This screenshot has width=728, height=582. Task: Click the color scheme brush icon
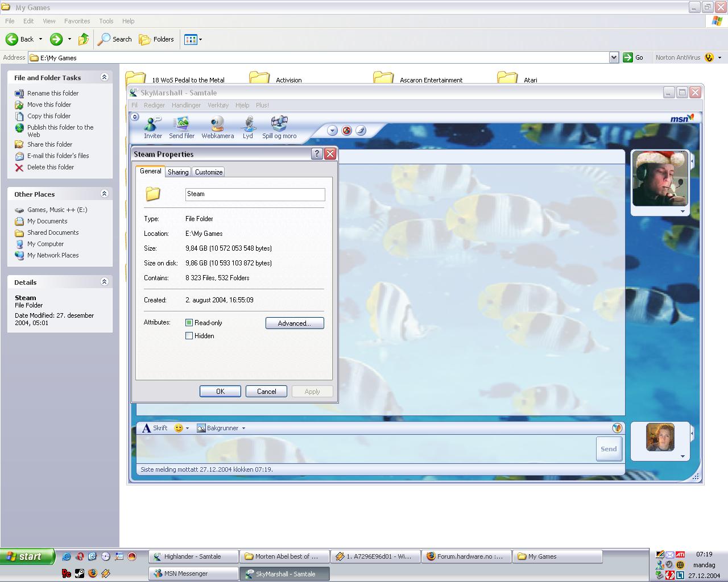click(361, 130)
